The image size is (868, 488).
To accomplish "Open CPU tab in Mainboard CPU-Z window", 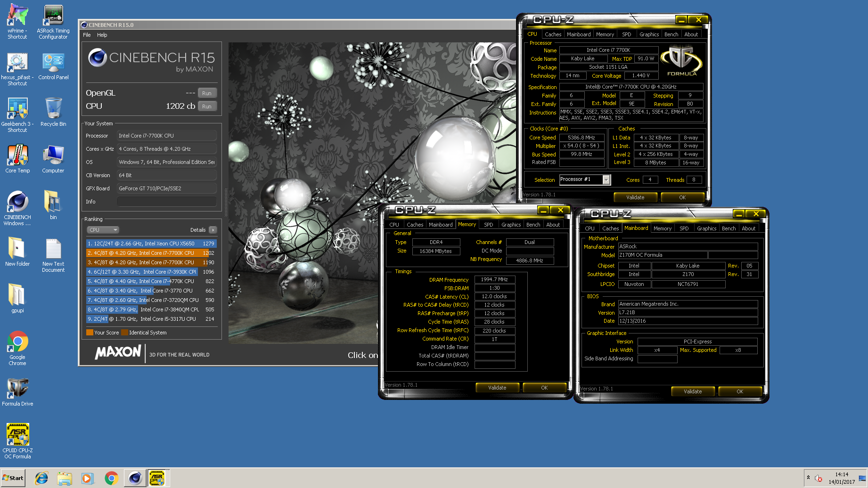I will (590, 228).
